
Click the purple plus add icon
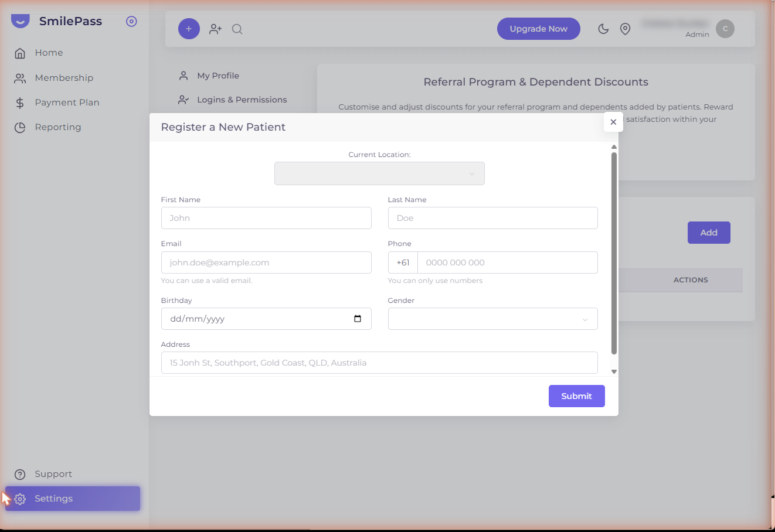pos(189,29)
